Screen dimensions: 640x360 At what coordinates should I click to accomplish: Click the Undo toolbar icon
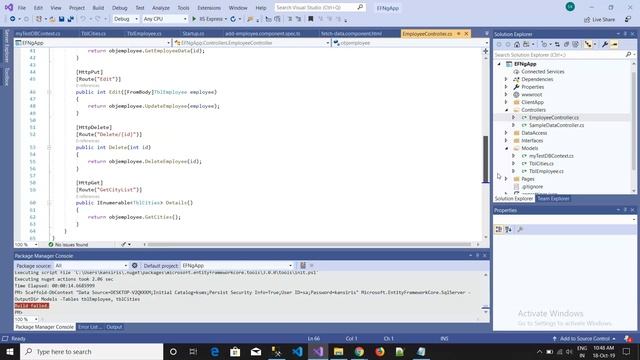[x=83, y=19]
